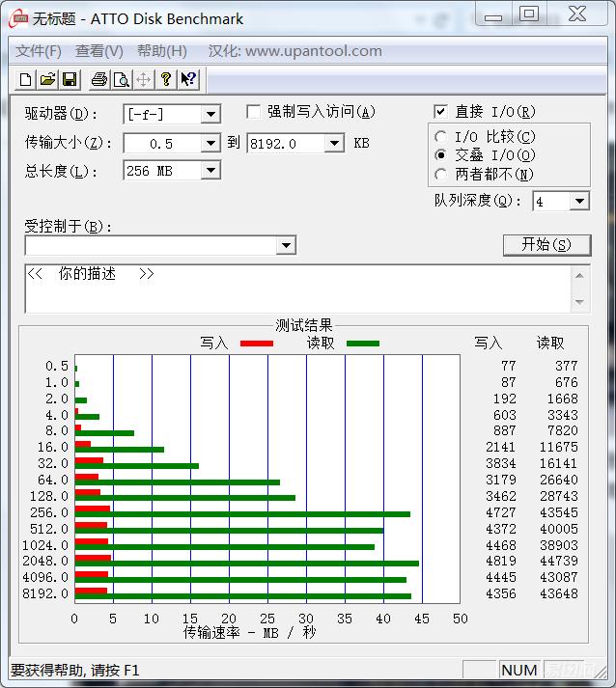The image size is (616, 688).
Task: Select the I/O 比较(C) radio button
Action: 440,137
